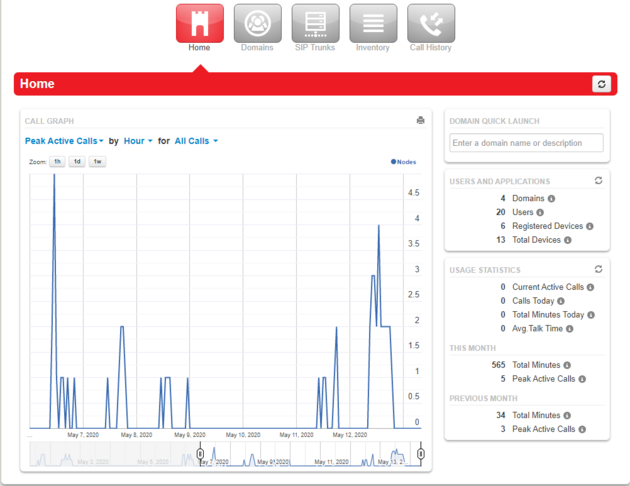Print the call graph

421,121
